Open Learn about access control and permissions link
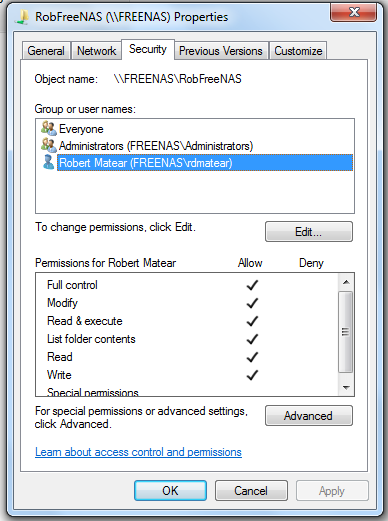Image resolution: width=388 pixels, height=521 pixels. pos(138,452)
